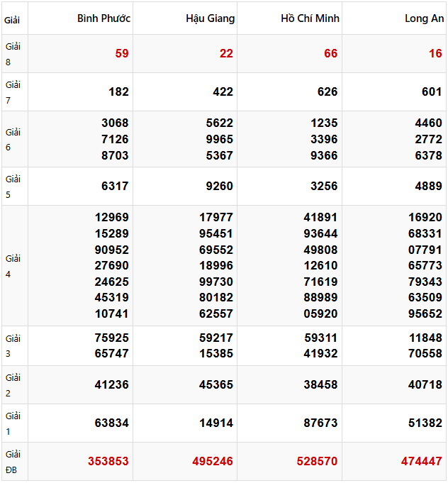Select Hậu Giang special prize 495246
The image size is (448, 483).
coord(213,461)
